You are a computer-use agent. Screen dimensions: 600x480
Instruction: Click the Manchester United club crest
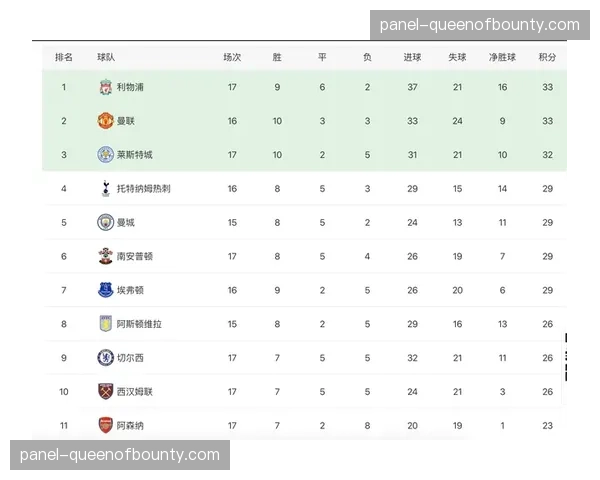[x=105, y=121]
